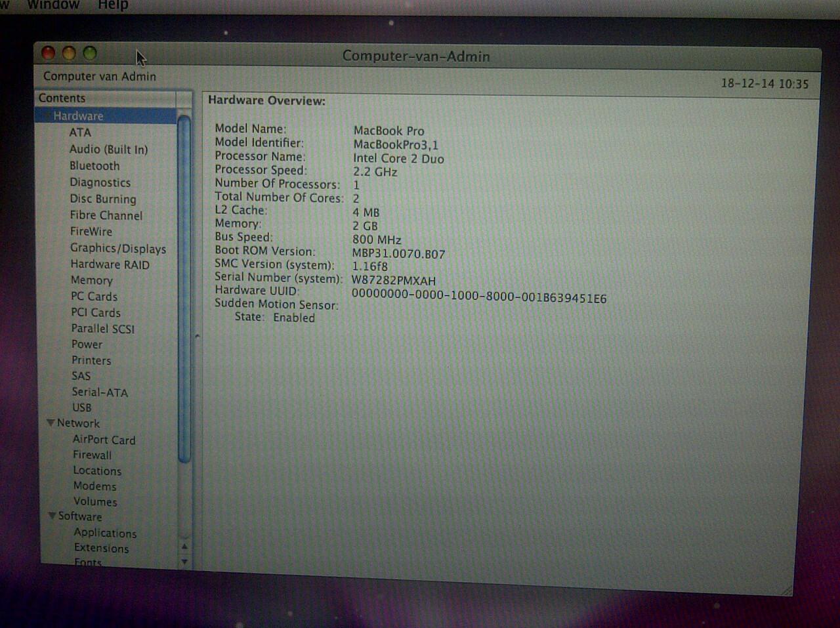Select the SAS item
Screen dimensions: 840x628
(81, 376)
